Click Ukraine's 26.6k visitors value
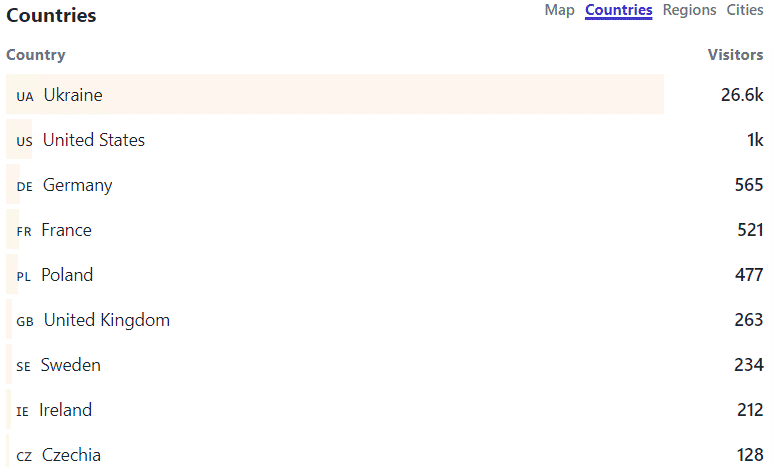Screen dimensions: 775x467 [742, 94]
